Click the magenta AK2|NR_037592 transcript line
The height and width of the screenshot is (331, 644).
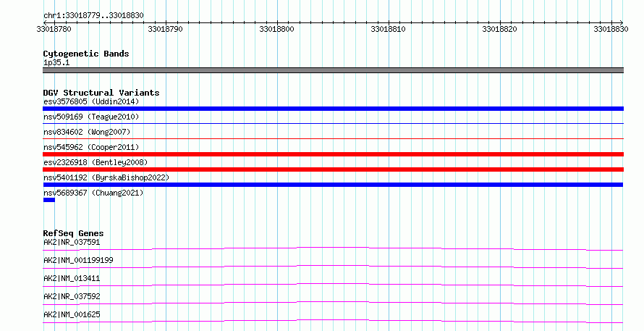tap(333, 303)
